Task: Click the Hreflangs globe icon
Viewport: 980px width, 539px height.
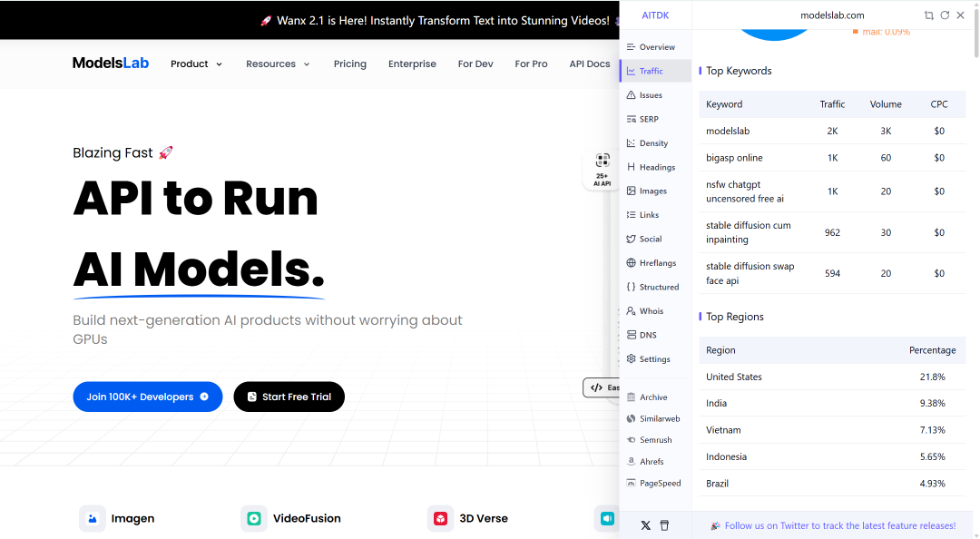Action: coord(632,262)
